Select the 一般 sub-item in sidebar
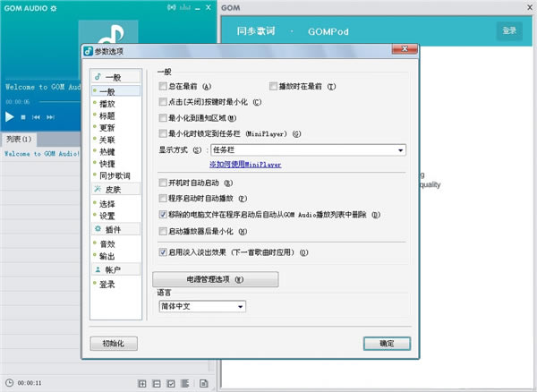The image size is (537, 392). click(x=115, y=91)
